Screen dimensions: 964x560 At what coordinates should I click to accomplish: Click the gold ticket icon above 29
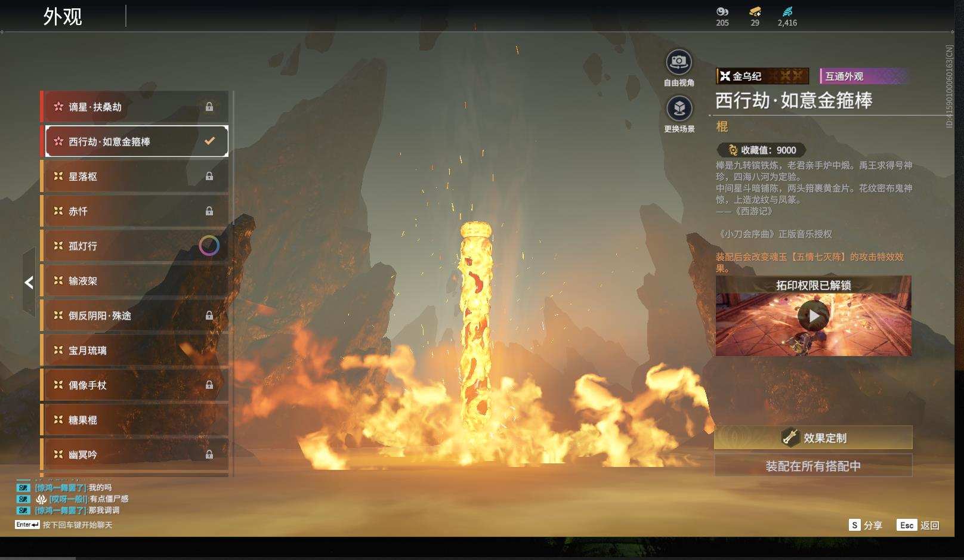755,11
